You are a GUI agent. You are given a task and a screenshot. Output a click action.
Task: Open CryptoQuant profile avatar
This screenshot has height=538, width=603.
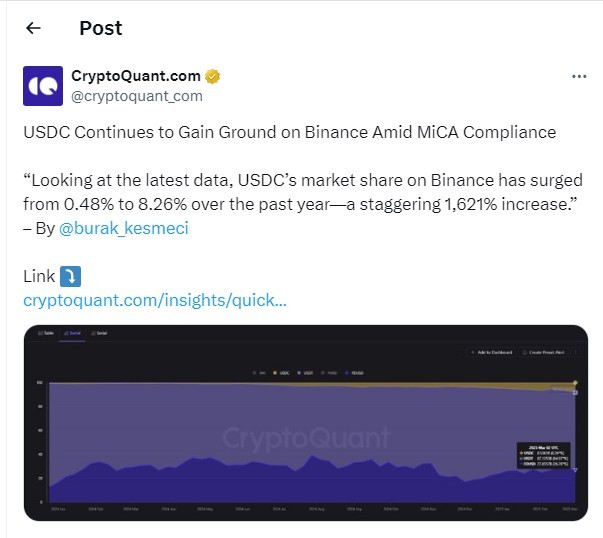[x=43, y=86]
